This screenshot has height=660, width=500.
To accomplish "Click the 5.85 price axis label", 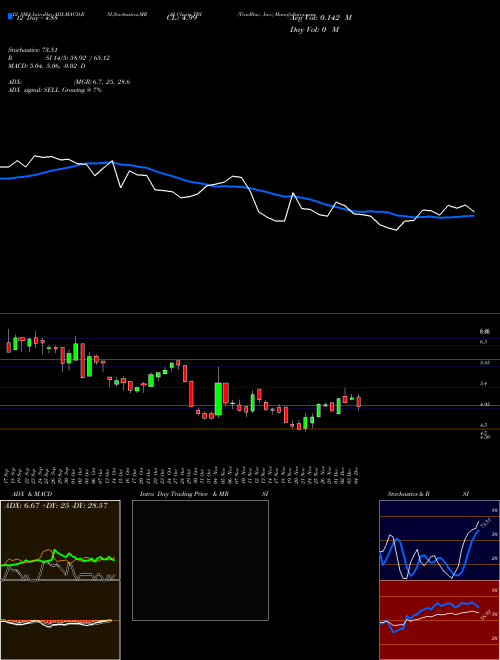I will click(x=484, y=362).
